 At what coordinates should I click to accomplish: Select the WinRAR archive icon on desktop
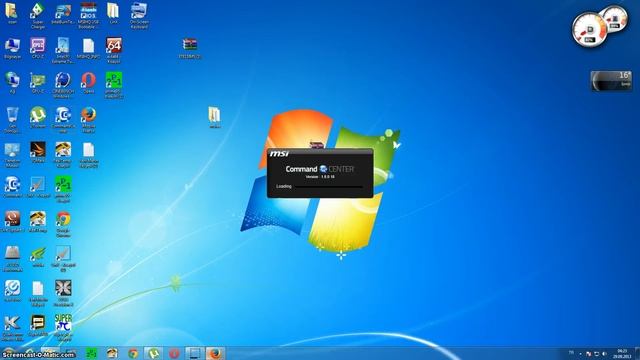190,49
